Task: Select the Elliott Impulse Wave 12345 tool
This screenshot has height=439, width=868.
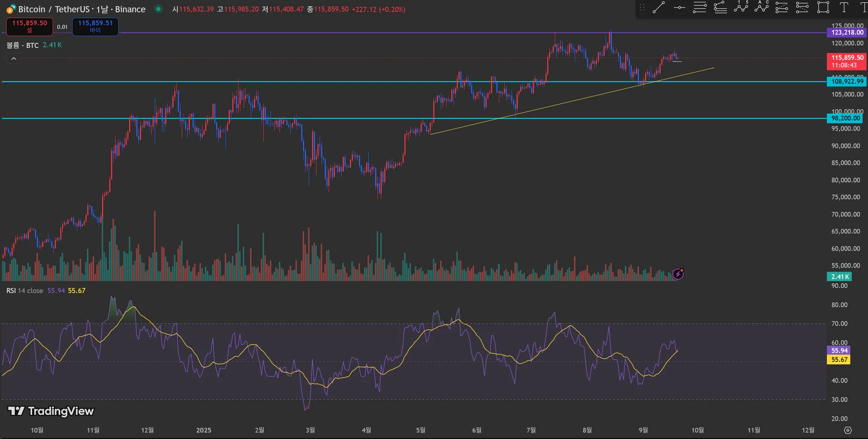Action: tap(741, 7)
